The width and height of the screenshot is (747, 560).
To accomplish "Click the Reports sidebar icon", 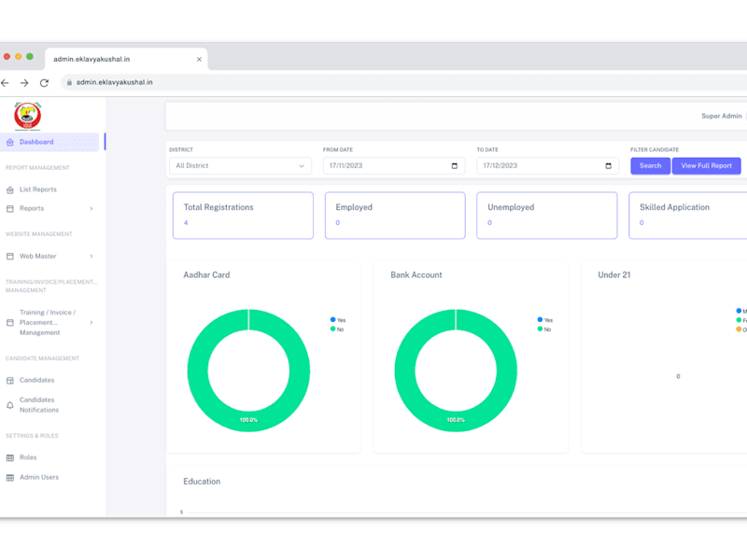I will tap(10, 208).
